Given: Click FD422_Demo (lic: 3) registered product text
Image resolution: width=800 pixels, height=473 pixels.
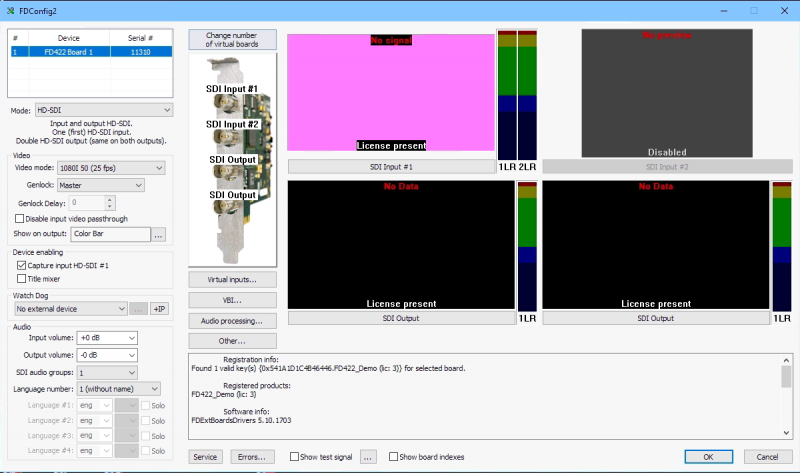Looking at the screenshot, I should click(224, 394).
